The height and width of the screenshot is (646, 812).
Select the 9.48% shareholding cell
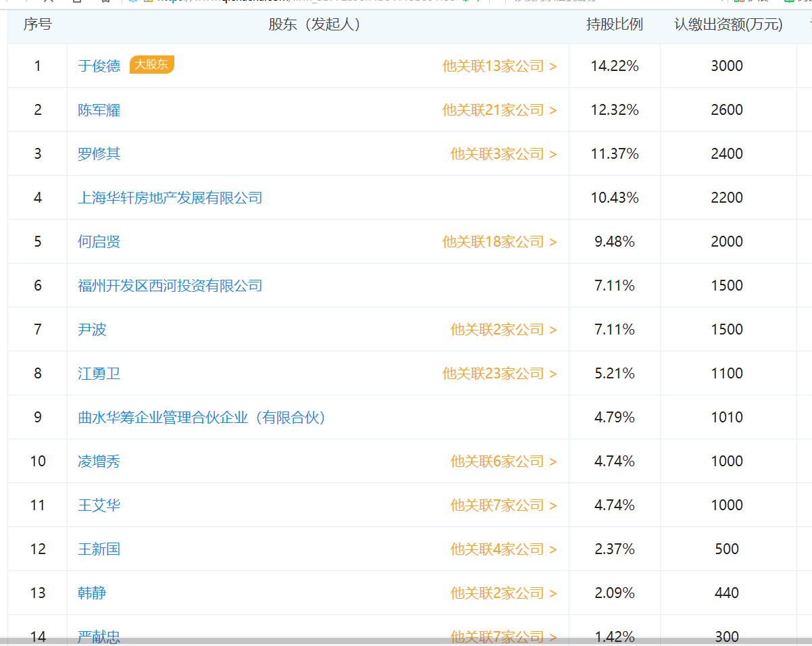coord(615,241)
